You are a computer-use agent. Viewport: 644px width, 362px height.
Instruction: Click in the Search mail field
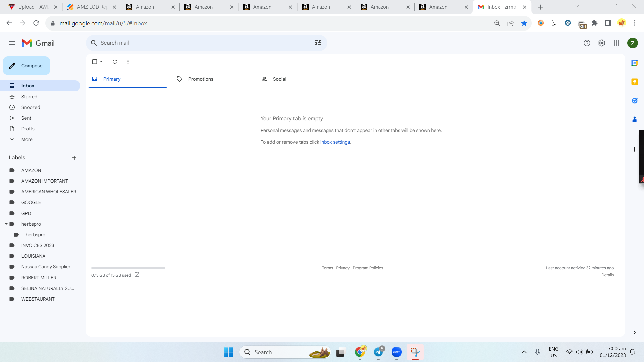pos(201,43)
